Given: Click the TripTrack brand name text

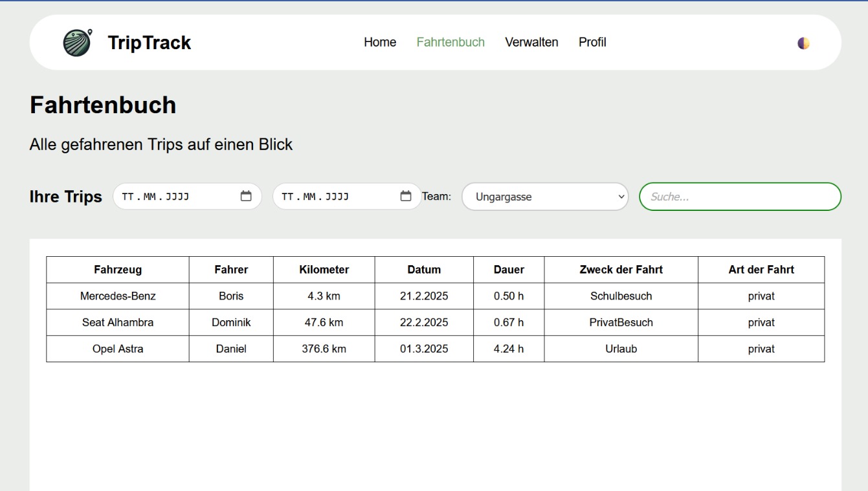Looking at the screenshot, I should click(x=149, y=43).
